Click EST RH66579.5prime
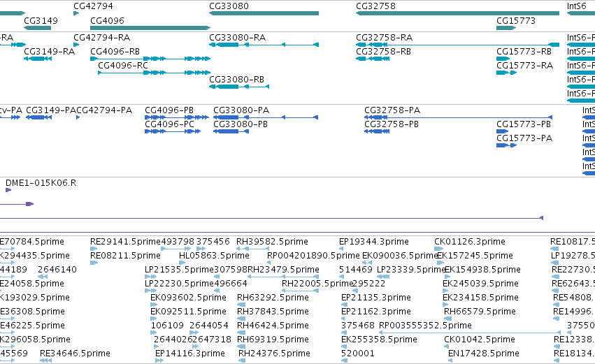Screen dimensions: 595x364 480,312
